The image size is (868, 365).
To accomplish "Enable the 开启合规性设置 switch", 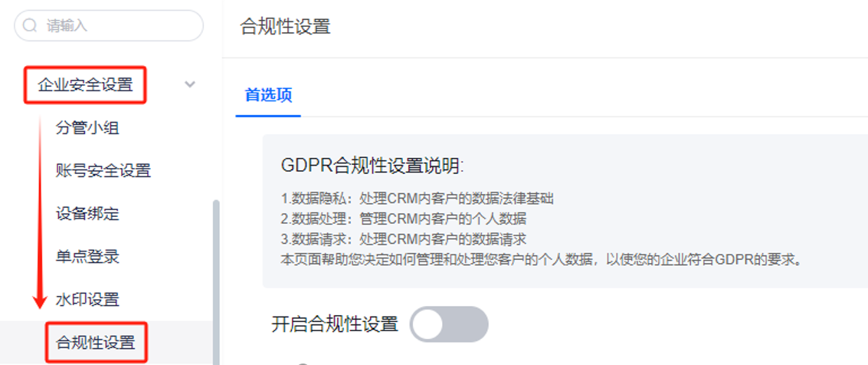I will pyautogui.click(x=449, y=324).
